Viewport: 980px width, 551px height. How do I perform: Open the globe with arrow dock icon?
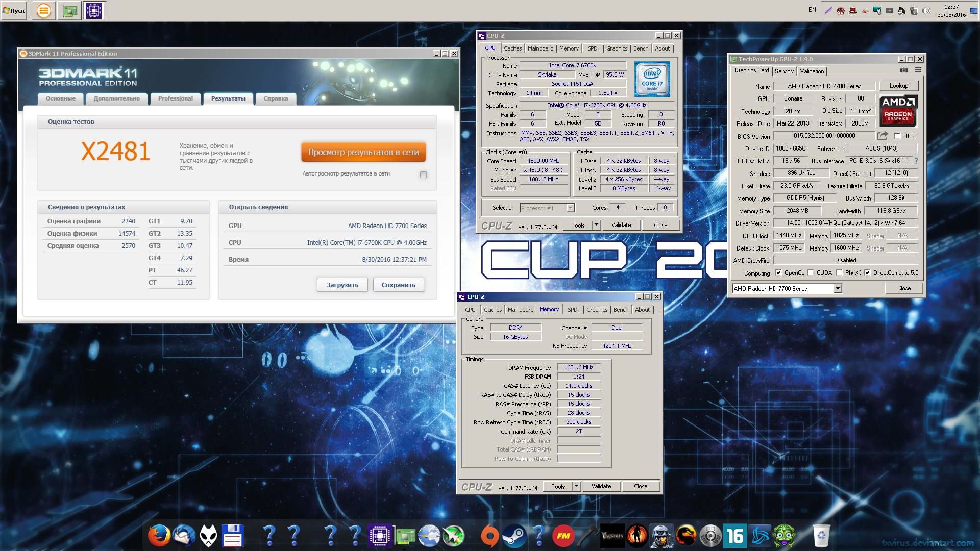(x=429, y=536)
